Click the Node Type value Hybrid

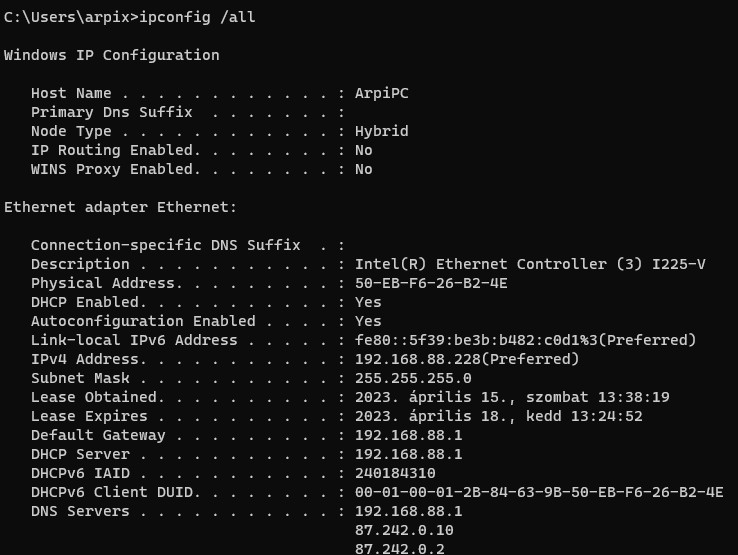381,131
